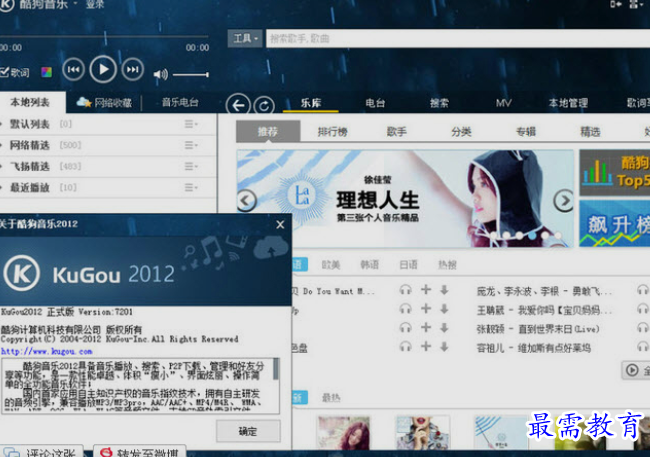This screenshot has width=650, height=457.
Task: Download the third listed song with arrow icon
Action: pyautogui.click(x=444, y=328)
